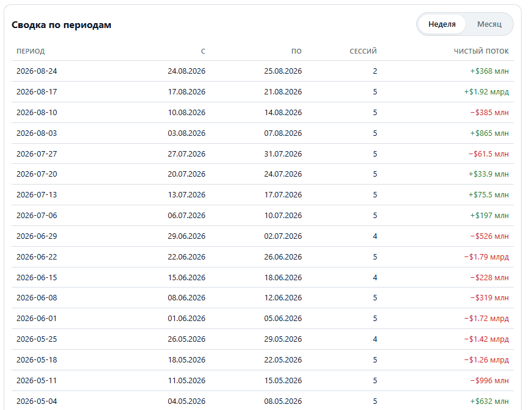The height and width of the screenshot is (410, 532).
Task: Click the −$1.79 млрд net flow value
Action: (486, 256)
